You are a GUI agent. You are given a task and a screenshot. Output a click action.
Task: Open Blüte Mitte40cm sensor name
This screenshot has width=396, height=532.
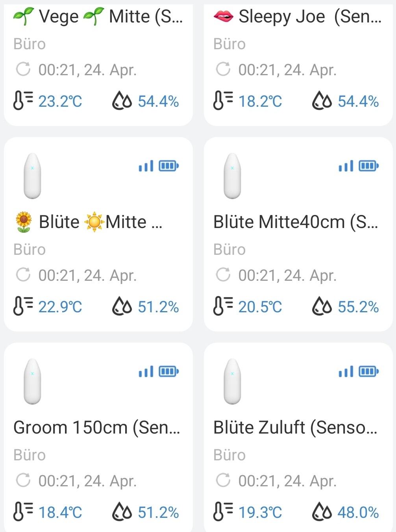[295, 222]
